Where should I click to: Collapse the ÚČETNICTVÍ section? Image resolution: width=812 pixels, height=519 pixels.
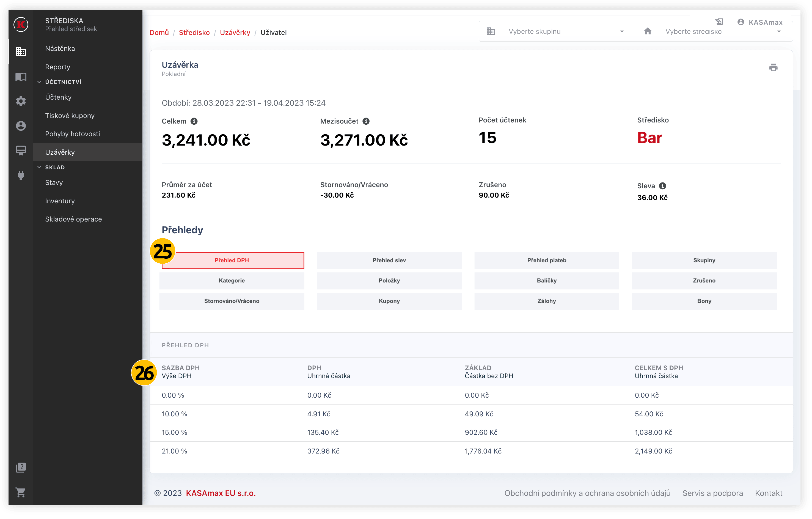[x=39, y=82]
